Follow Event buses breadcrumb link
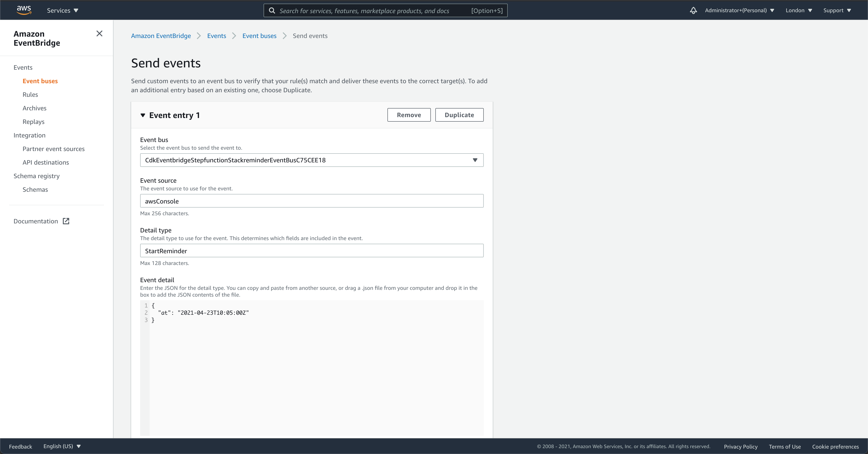This screenshot has width=868, height=454. pyautogui.click(x=259, y=36)
